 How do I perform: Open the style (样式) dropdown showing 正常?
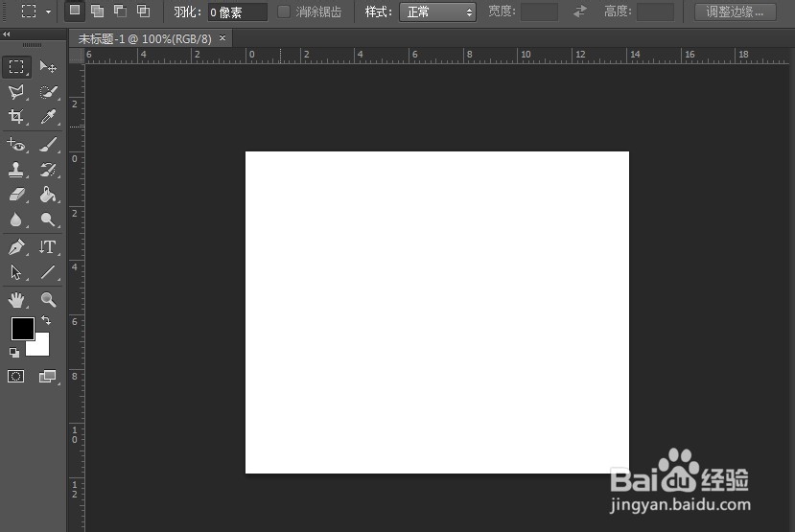pyautogui.click(x=437, y=12)
